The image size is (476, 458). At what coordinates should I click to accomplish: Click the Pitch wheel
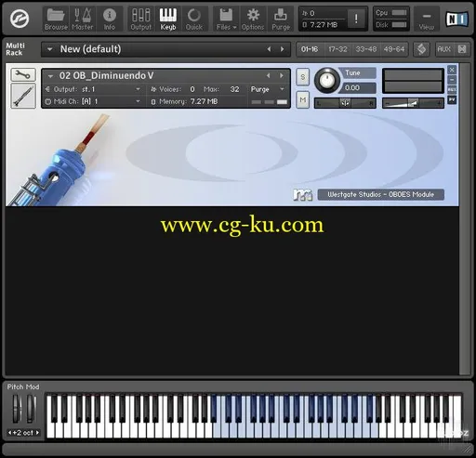coord(17,409)
